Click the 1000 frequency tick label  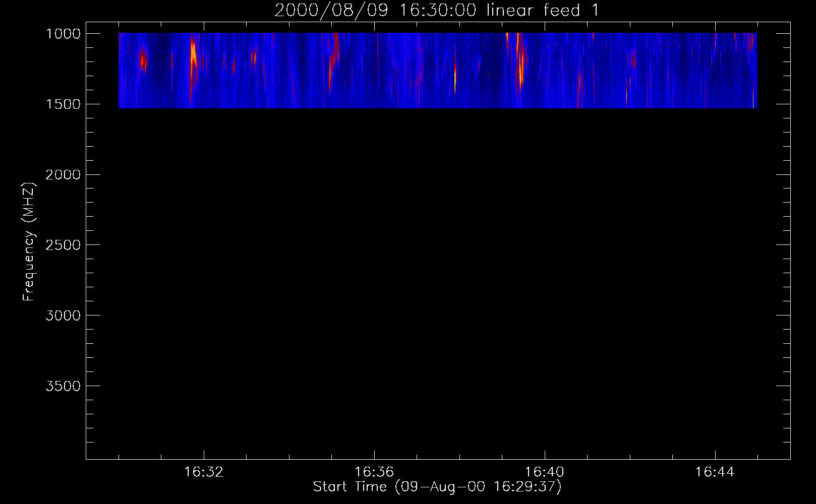coord(63,34)
